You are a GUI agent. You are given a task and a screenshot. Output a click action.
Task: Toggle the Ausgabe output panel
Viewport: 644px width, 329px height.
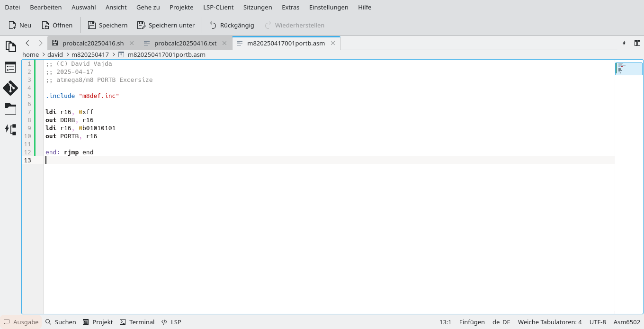(21, 322)
